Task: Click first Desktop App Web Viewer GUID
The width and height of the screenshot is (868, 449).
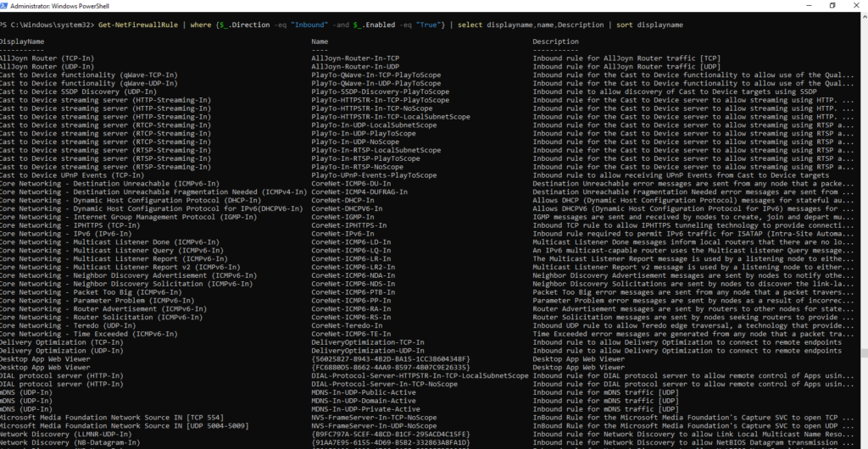Action: (x=391, y=359)
